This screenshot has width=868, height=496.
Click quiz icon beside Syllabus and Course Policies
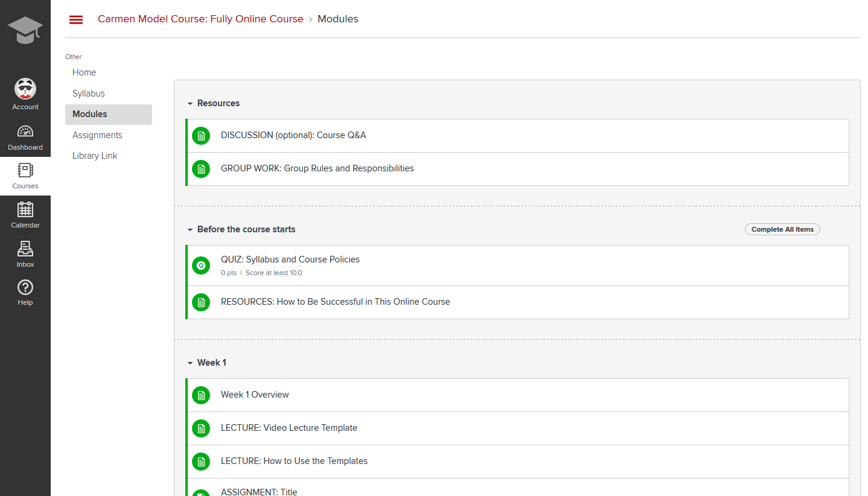[x=201, y=265]
